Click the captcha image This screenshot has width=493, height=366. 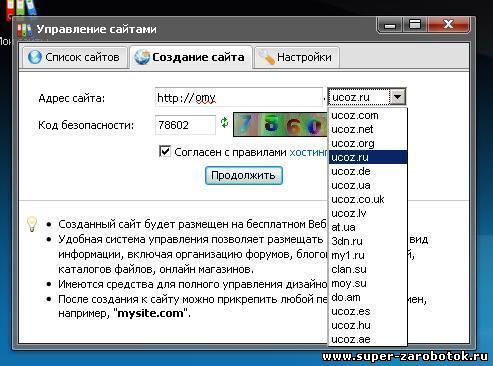[281, 125]
